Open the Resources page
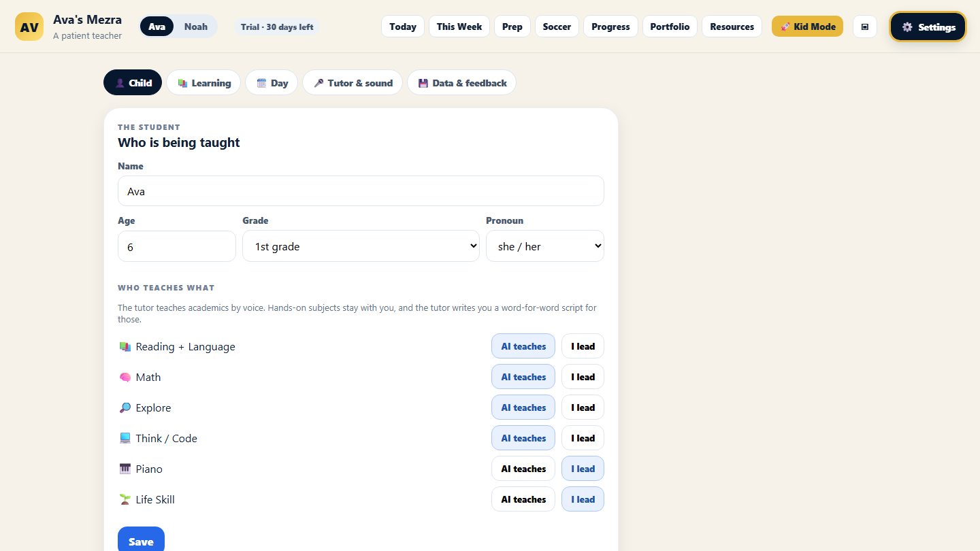The image size is (980, 551). coord(732,27)
